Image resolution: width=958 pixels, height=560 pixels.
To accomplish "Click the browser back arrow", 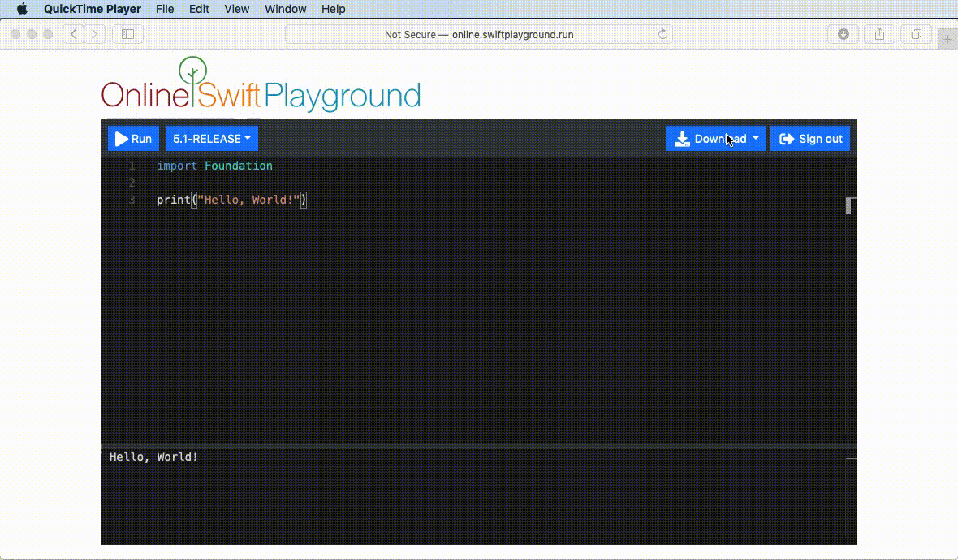I will click(73, 34).
